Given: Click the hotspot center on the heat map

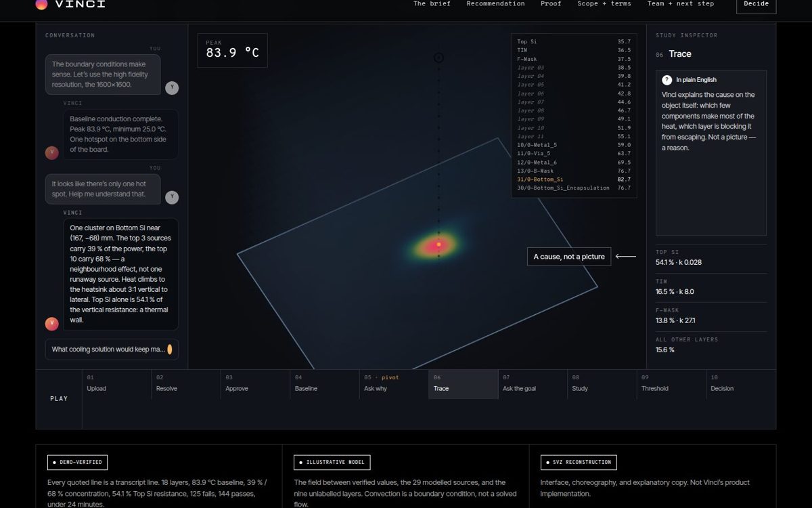Looking at the screenshot, I should click(438, 244).
